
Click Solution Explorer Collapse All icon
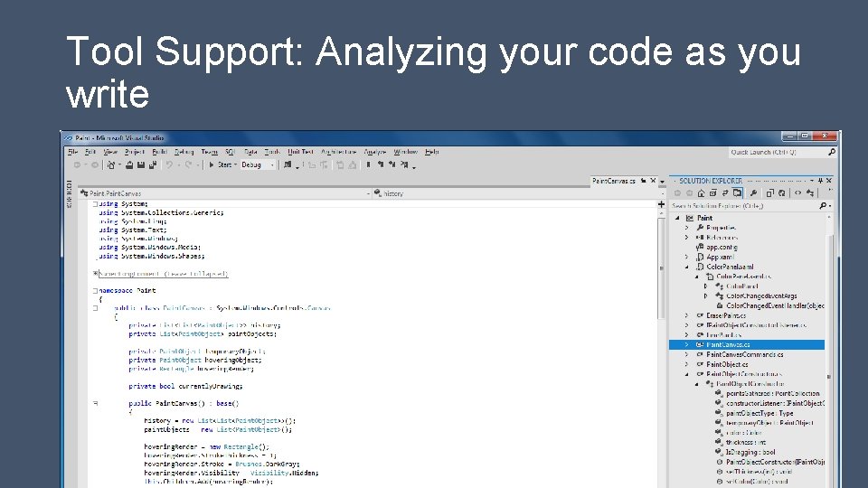pos(713,193)
